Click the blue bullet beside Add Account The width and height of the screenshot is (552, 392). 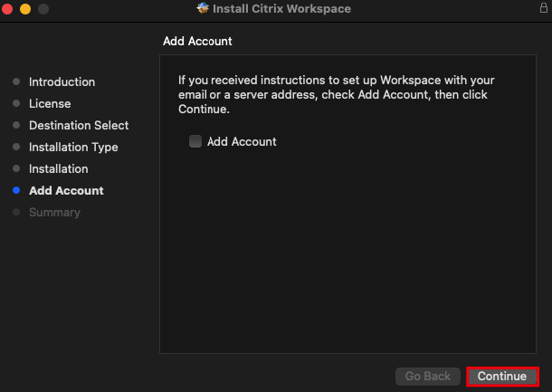coord(16,190)
